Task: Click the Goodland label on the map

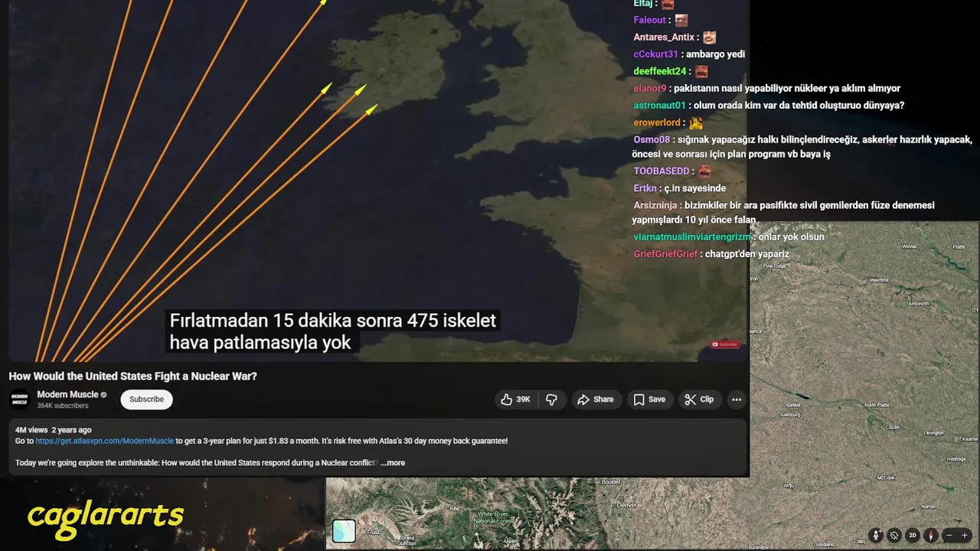Action: point(825,544)
